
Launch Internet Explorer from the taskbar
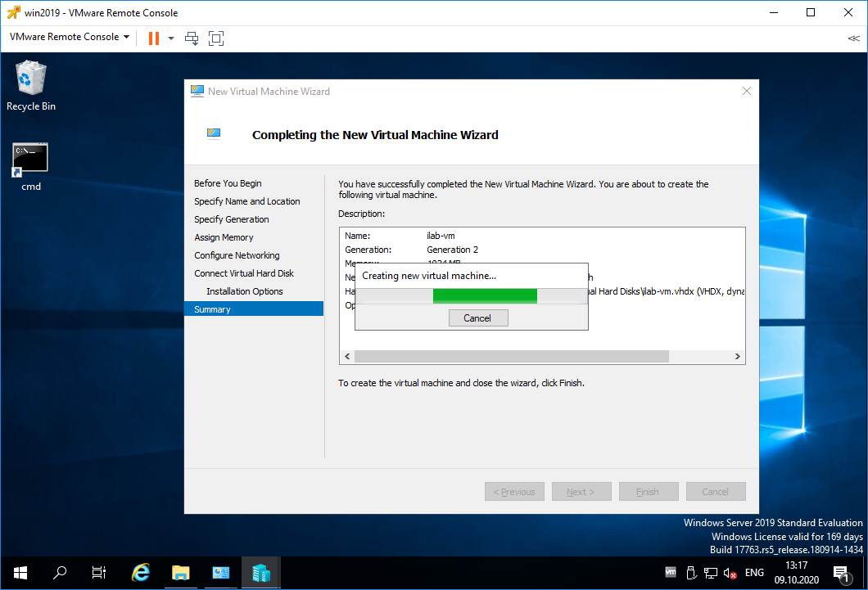pyautogui.click(x=141, y=573)
